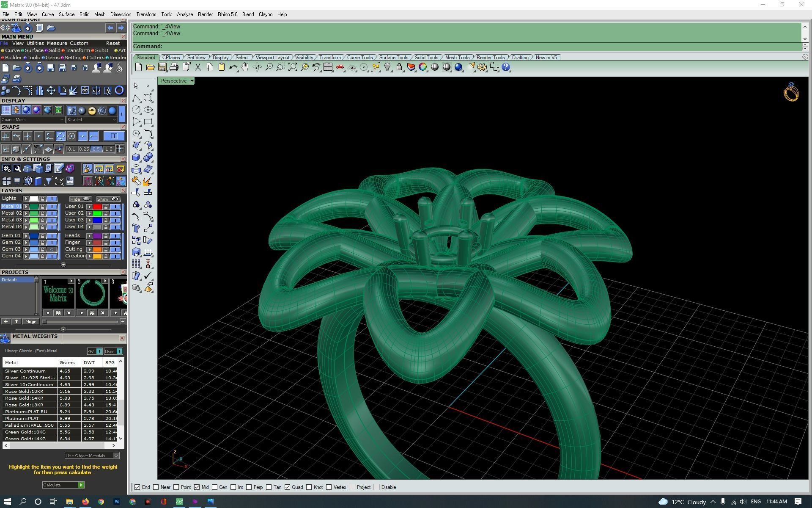Viewport: 812px width, 508px height.
Task: Open the Shaded display mode dropdown
Action: click(x=91, y=120)
